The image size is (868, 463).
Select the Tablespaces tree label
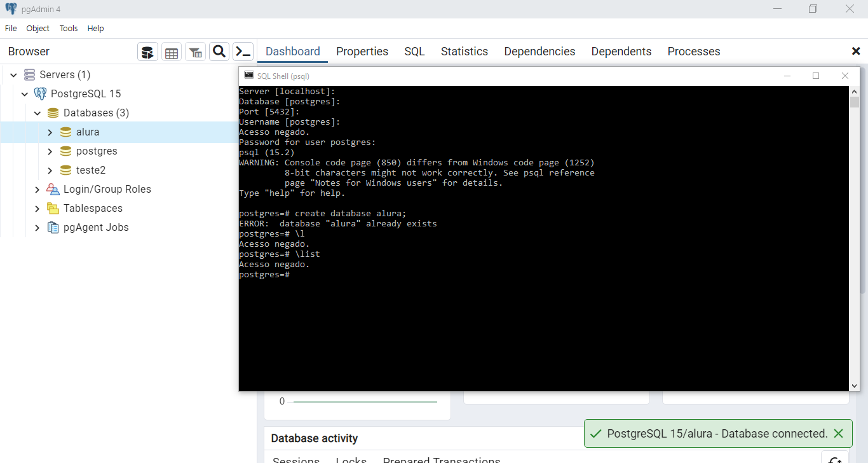click(x=93, y=209)
